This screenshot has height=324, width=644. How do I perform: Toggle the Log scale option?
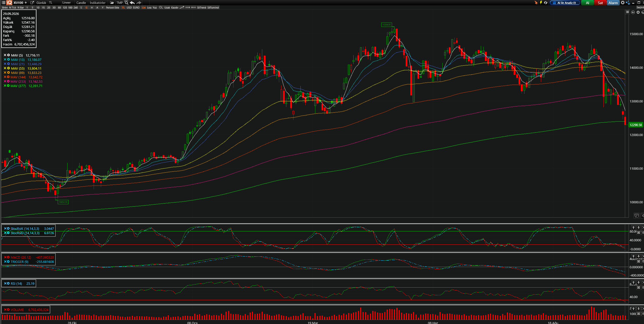pos(149,7)
